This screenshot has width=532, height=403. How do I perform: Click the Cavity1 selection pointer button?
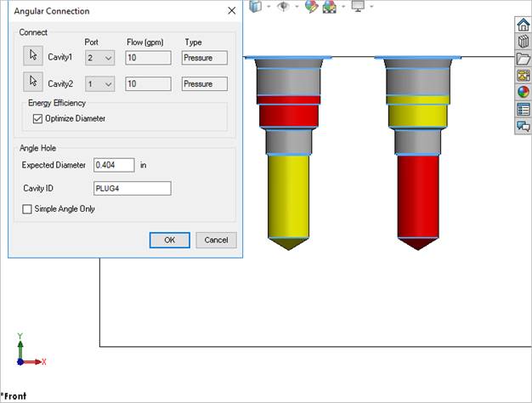click(x=33, y=55)
